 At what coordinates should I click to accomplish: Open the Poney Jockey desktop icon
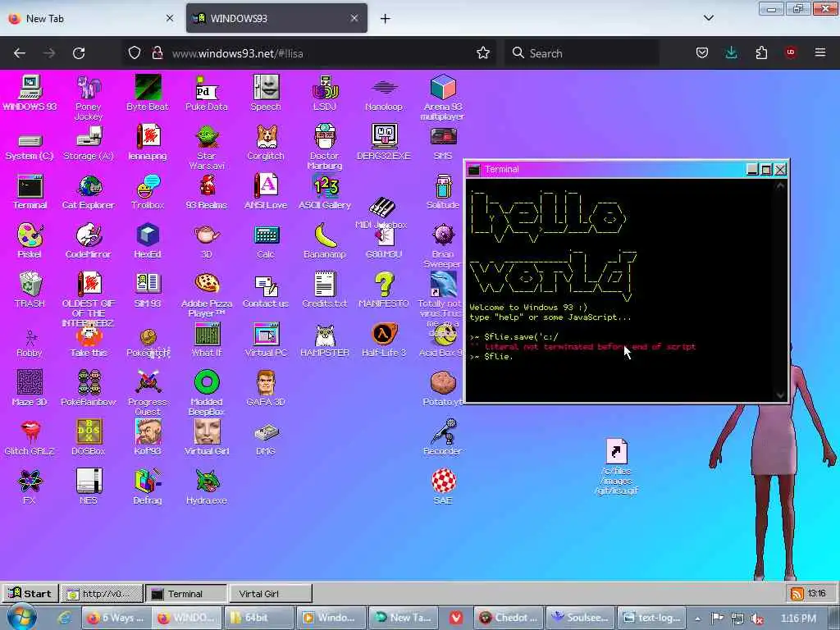(89, 98)
